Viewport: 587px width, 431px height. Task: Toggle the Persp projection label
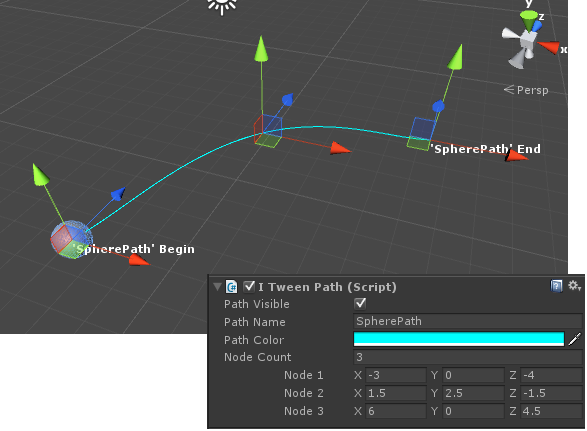coord(526,90)
